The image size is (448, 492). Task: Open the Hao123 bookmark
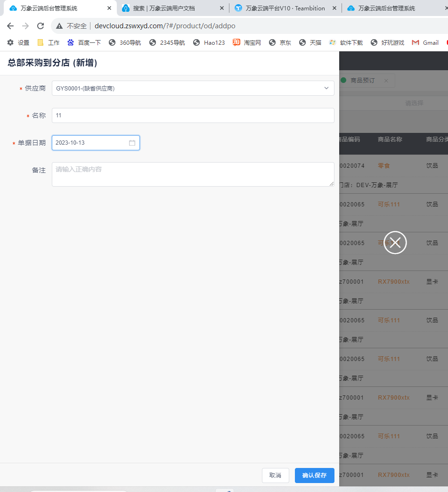point(209,43)
